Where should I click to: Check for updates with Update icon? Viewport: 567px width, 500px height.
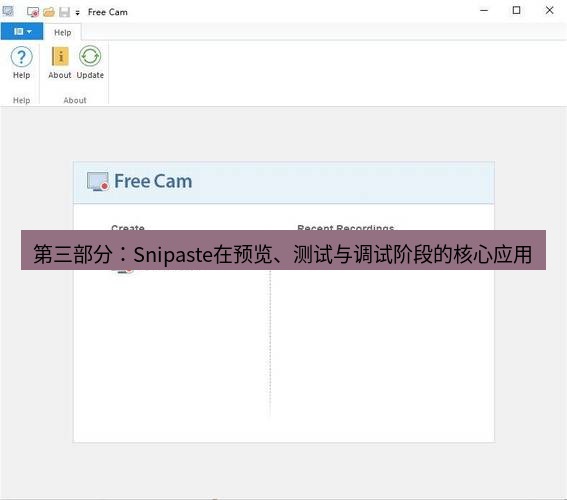click(x=90, y=56)
